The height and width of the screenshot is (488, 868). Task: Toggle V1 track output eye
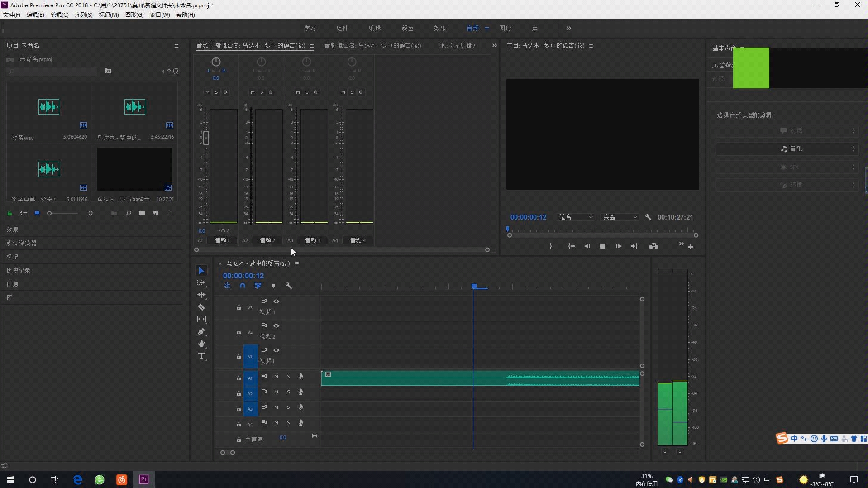pos(276,350)
